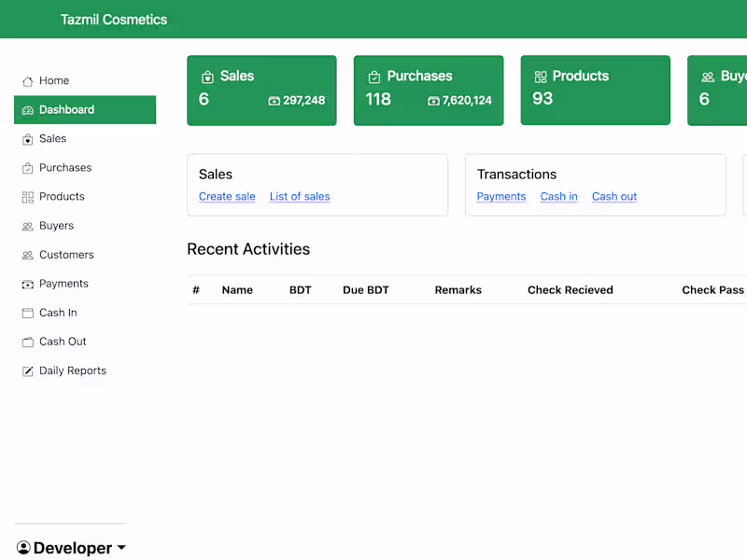Image resolution: width=747 pixels, height=560 pixels.
Task: Click the bag icon on Sales card
Action: coord(207,77)
